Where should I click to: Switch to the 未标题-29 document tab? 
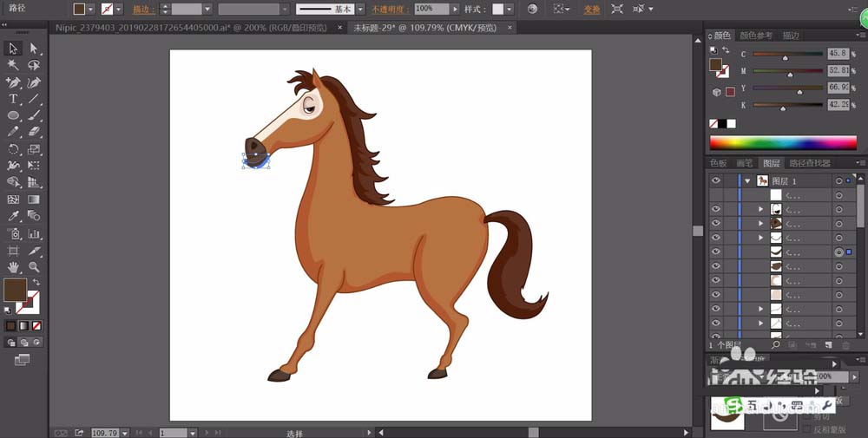click(x=424, y=28)
